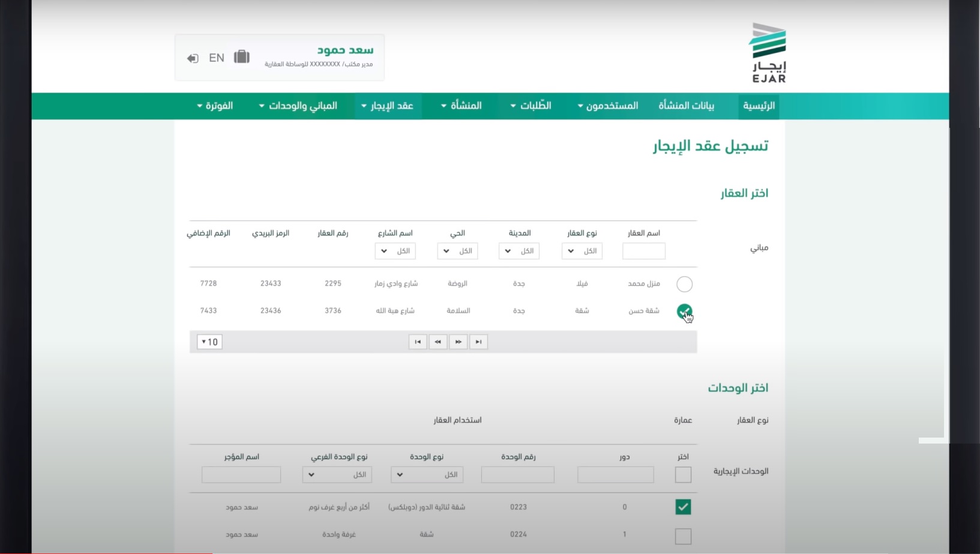Click the postal code 23433
Viewport: 980px width, 554px height.
[271, 283]
